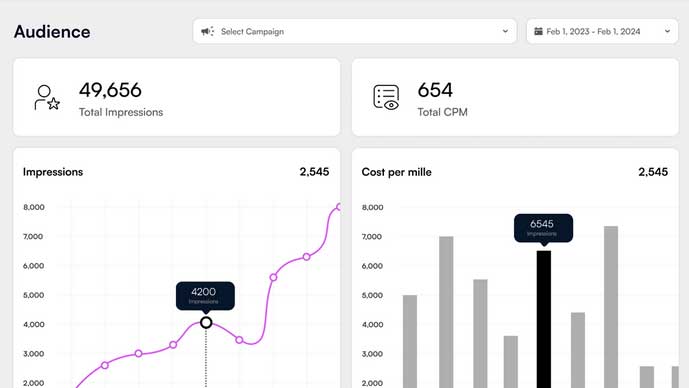Image resolution: width=689 pixels, height=388 pixels.
Task: Click the 654 Total CPM value
Action: tap(435, 90)
